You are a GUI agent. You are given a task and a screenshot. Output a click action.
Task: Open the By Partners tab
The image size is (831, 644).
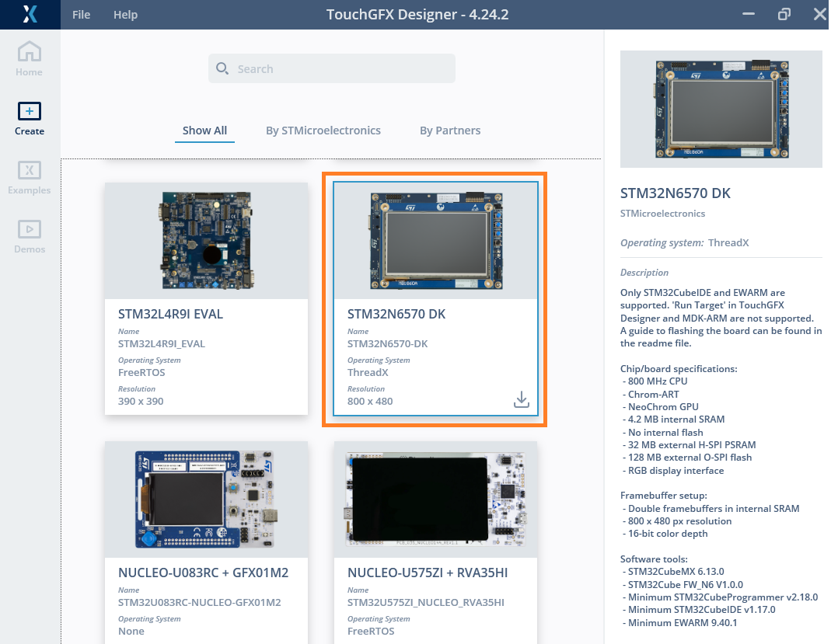click(449, 131)
